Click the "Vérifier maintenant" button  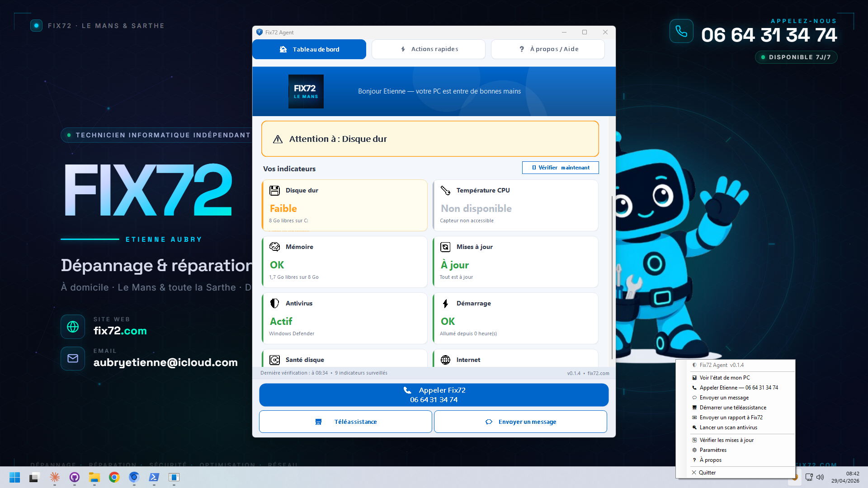pyautogui.click(x=561, y=168)
